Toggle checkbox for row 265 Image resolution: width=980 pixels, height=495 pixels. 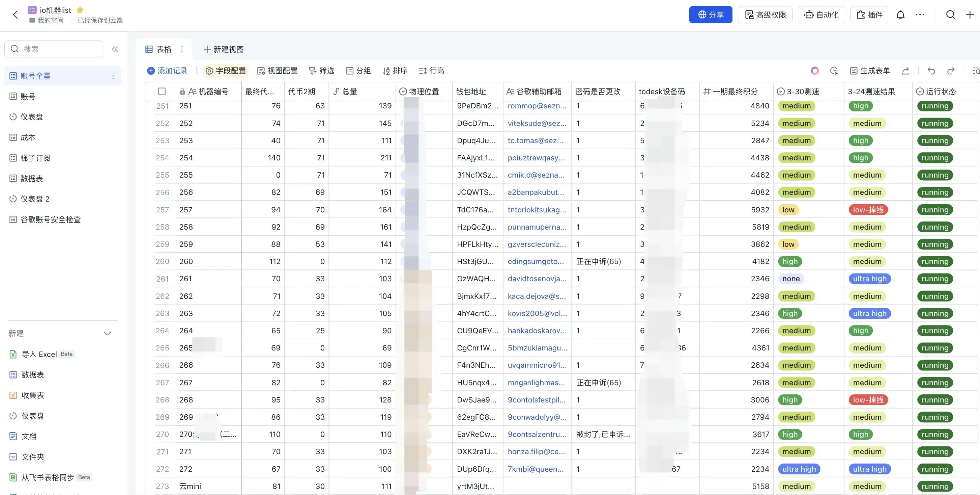click(163, 347)
